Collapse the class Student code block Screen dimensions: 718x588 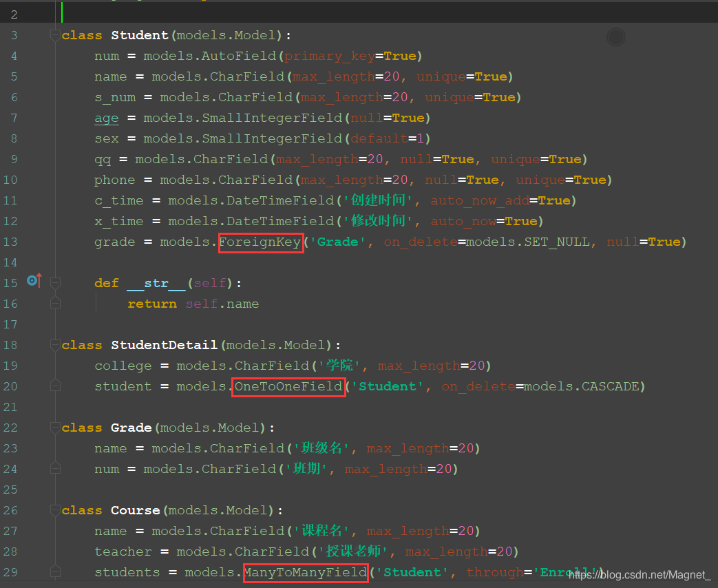[x=55, y=35]
